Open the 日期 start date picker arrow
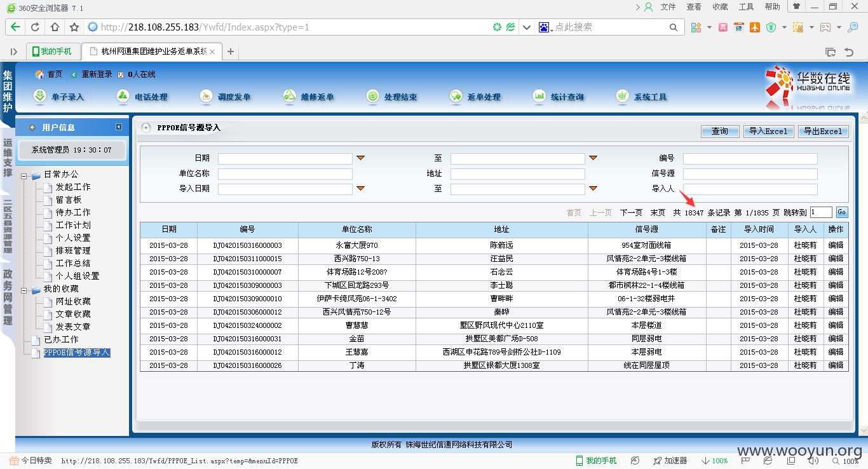 click(x=360, y=158)
